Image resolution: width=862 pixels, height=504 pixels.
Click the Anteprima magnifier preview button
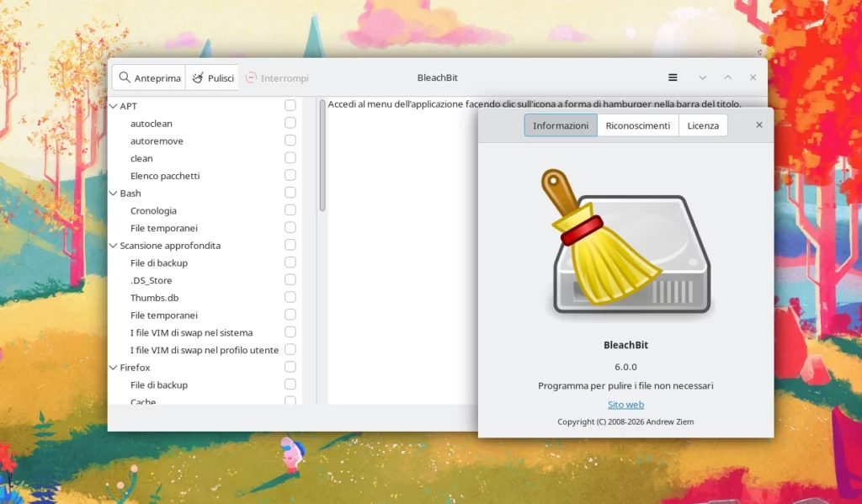149,77
